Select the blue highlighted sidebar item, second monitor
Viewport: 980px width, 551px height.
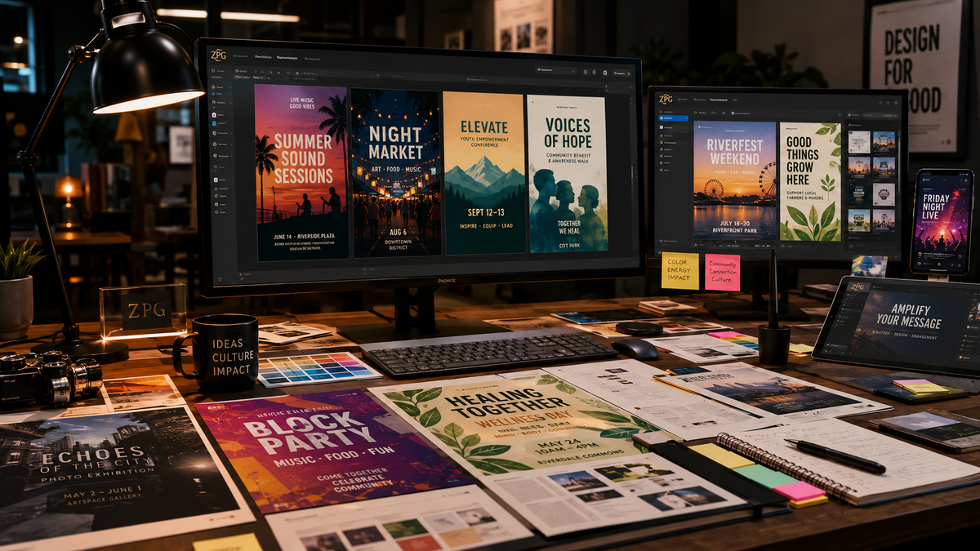pyautogui.click(x=672, y=118)
